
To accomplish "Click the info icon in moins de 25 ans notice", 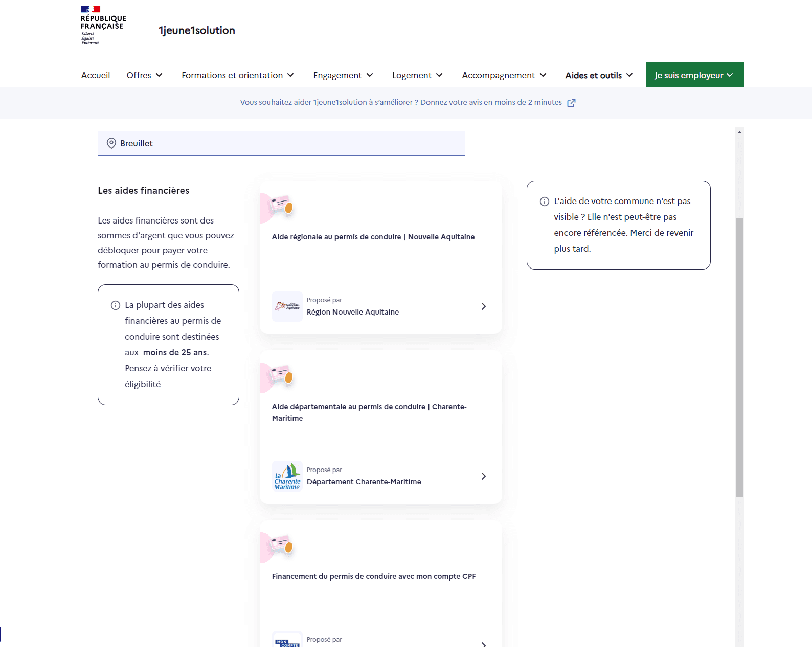I will [116, 305].
